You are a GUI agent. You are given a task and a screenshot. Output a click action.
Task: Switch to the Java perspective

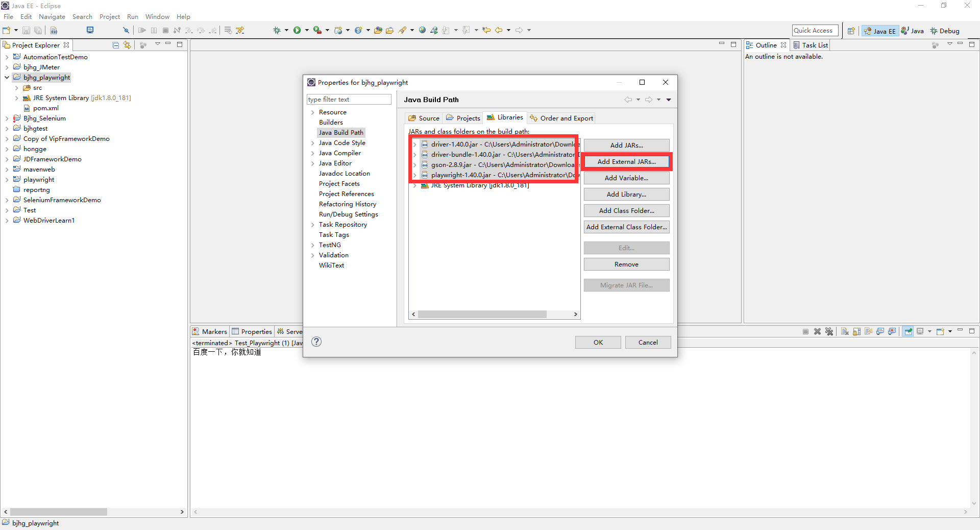[913, 31]
